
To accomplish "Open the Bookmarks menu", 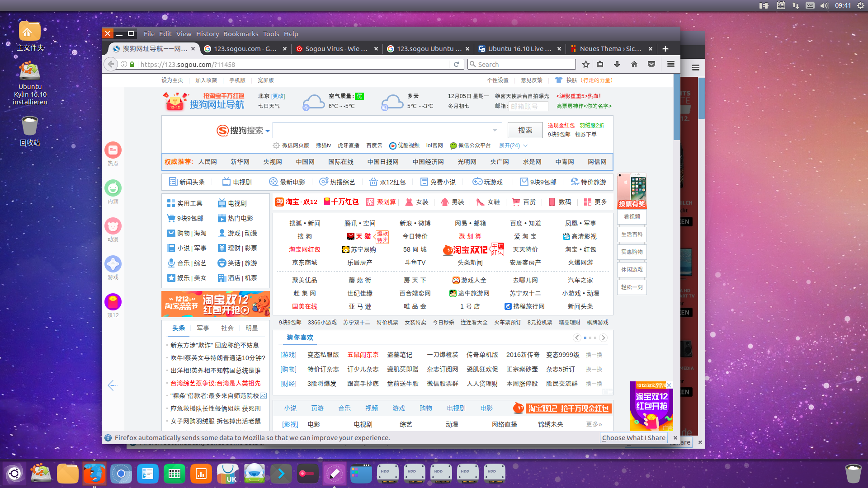I will pyautogui.click(x=241, y=34).
